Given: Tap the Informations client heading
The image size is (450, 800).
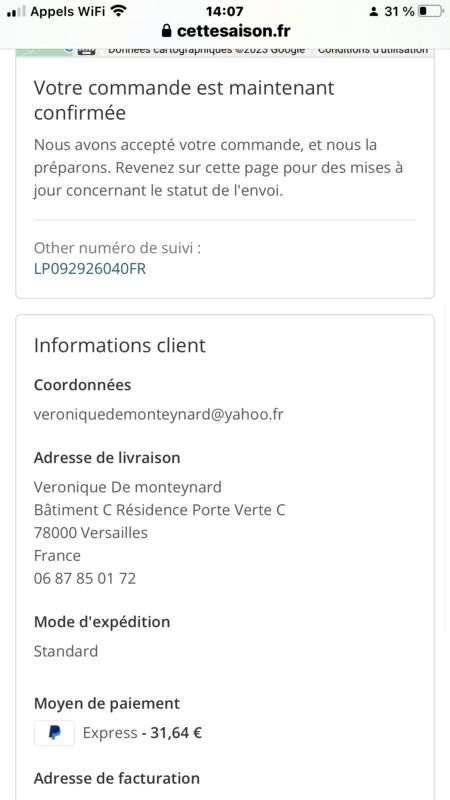Looking at the screenshot, I should coord(120,345).
